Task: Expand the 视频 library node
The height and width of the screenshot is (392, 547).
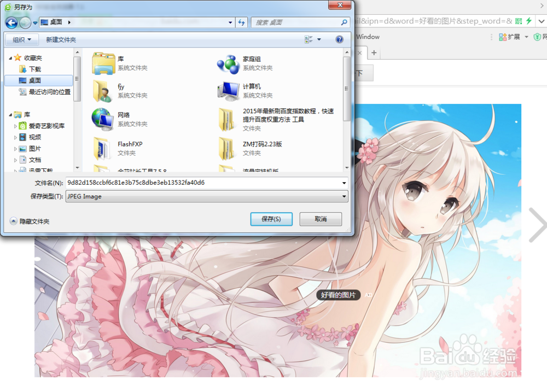Action: tap(15, 137)
